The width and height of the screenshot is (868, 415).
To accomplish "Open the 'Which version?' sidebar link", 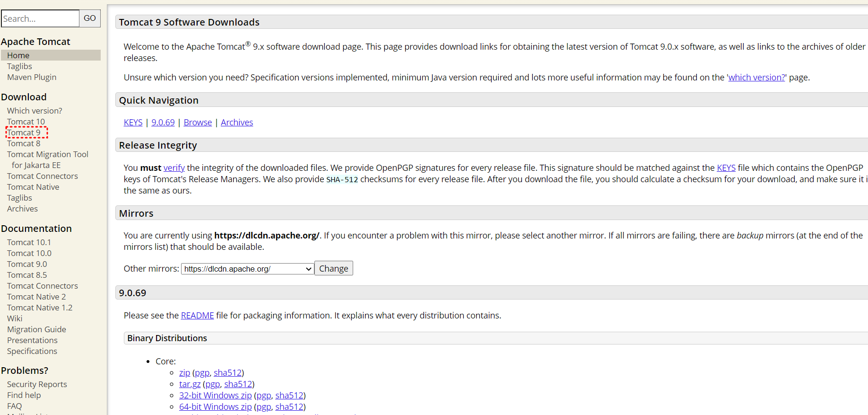I will pyautogui.click(x=35, y=111).
